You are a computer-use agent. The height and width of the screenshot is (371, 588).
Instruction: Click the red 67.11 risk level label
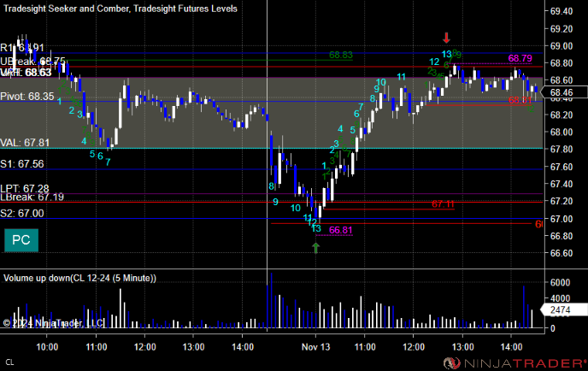coord(443,204)
